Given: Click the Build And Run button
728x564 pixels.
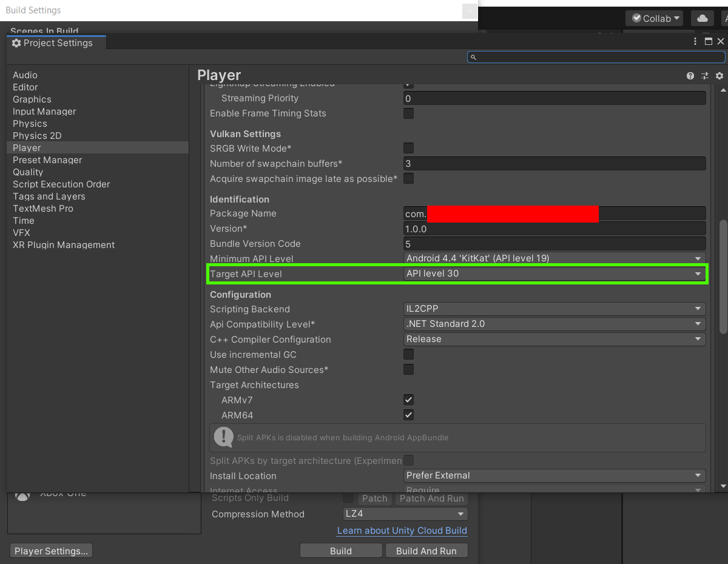Looking at the screenshot, I should tap(426, 551).
